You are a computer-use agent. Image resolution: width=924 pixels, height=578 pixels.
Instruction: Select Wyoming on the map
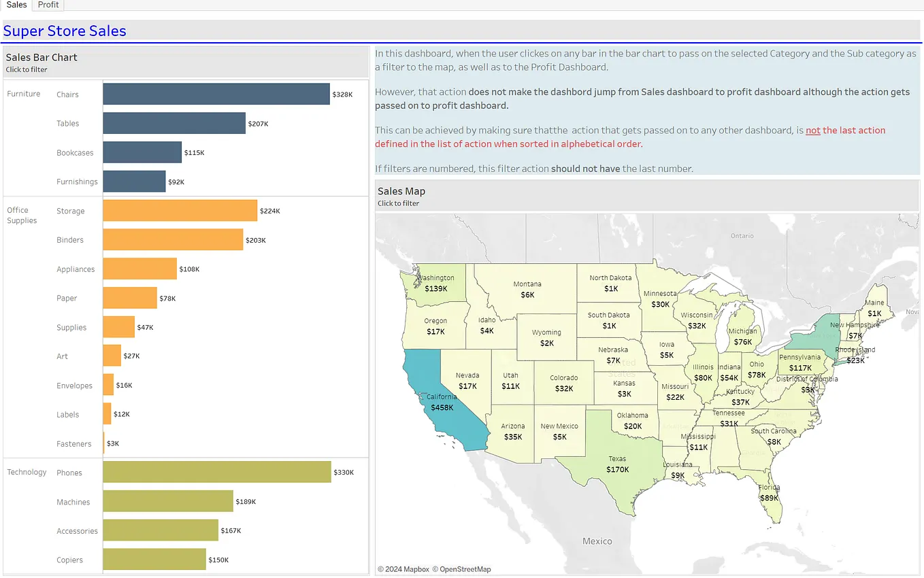click(546, 337)
